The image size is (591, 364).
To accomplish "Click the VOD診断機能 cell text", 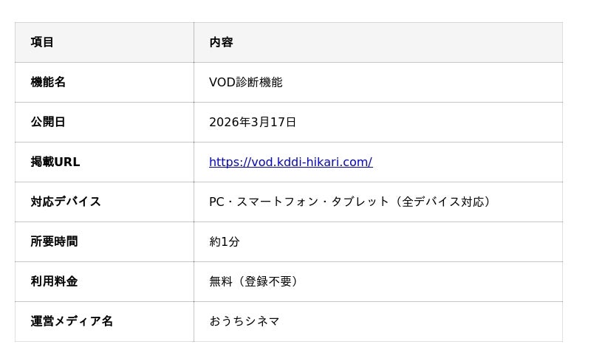I will (245, 82).
